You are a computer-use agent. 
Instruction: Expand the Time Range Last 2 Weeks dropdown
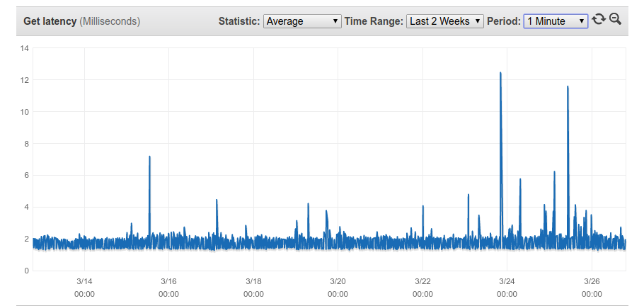coord(445,21)
